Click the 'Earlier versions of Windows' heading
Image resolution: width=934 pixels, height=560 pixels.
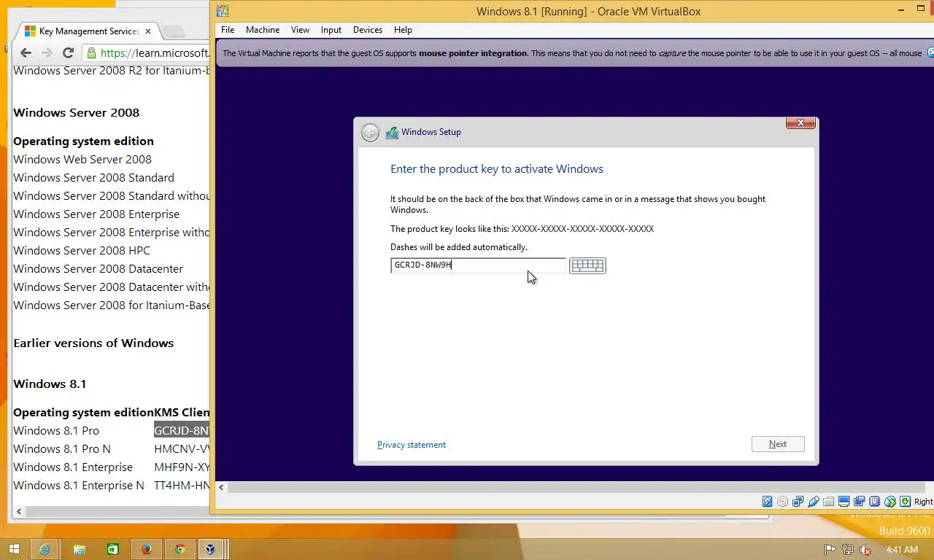[93, 343]
